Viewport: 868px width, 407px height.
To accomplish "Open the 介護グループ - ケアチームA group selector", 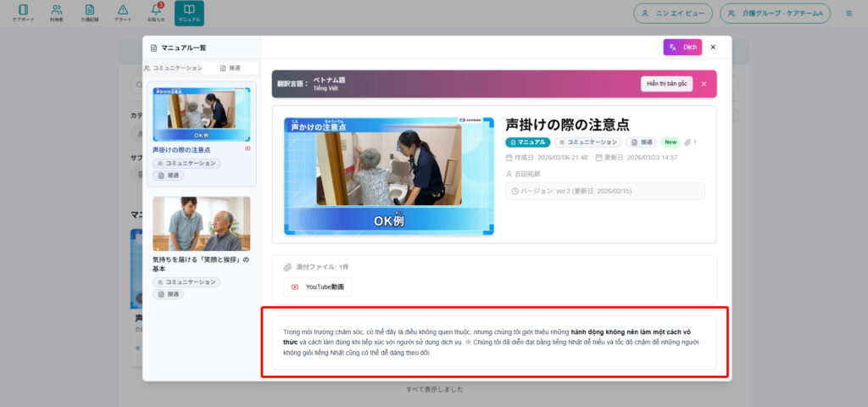I will (x=775, y=14).
